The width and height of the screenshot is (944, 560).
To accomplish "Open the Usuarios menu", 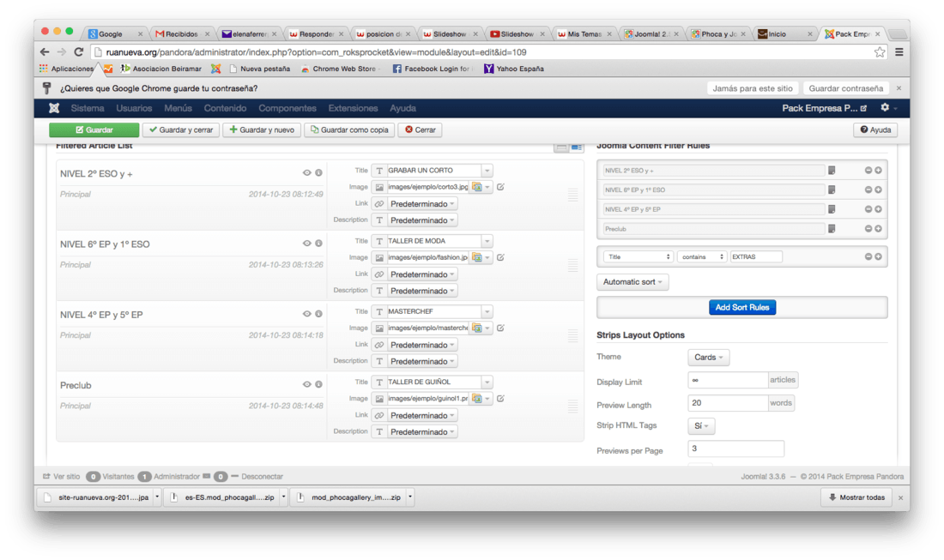I will [x=134, y=108].
